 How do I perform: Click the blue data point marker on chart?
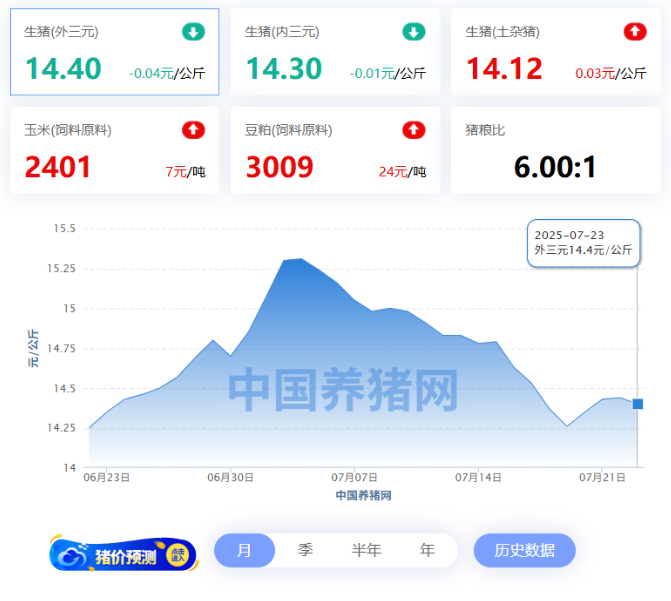(638, 404)
